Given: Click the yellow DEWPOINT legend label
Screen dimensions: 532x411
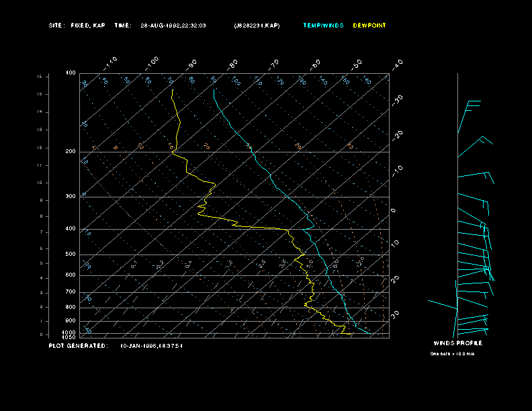Looking at the screenshot, I should (369, 26).
